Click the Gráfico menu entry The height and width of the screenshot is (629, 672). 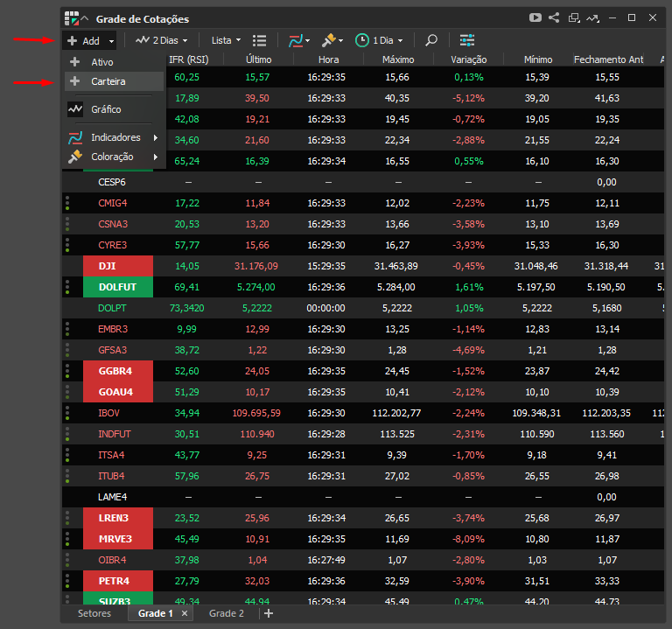click(x=106, y=109)
